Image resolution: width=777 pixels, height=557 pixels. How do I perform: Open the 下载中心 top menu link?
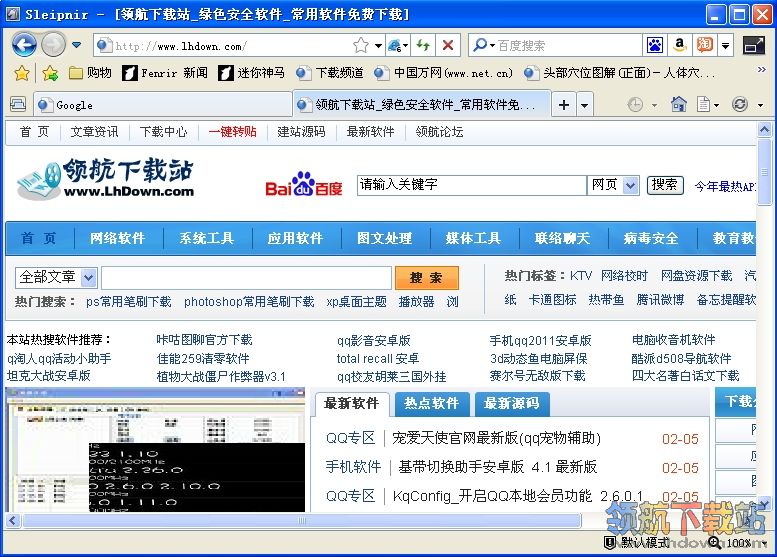pos(163,132)
